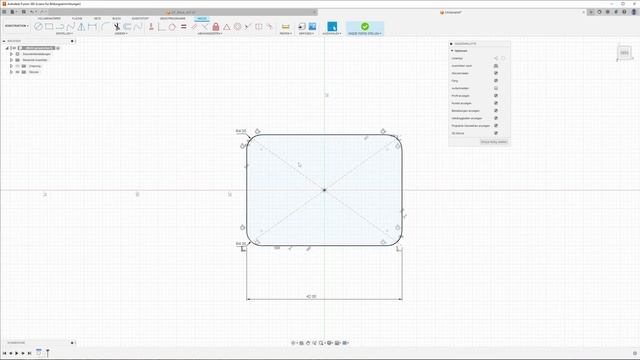This screenshot has height=360, width=640.
Task: Expand the Dokumenteinstellungen tree node
Action: [x=11, y=54]
